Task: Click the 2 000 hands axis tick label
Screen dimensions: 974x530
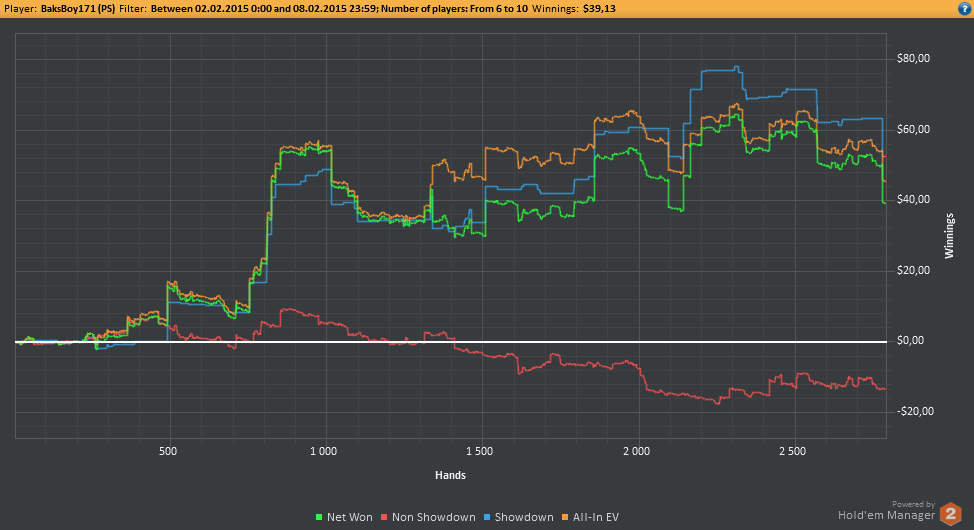Action: (x=636, y=451)
